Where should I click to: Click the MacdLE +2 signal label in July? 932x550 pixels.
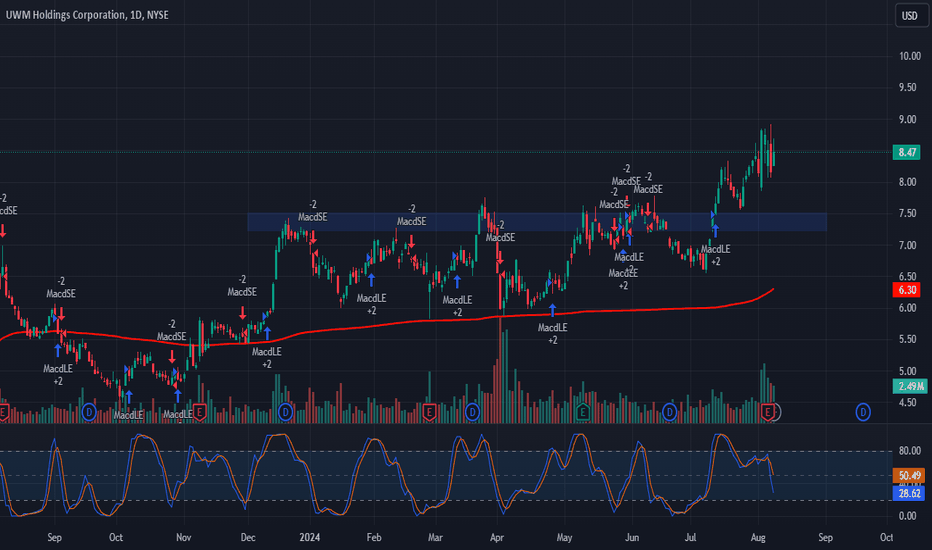(x=716, y=255)
